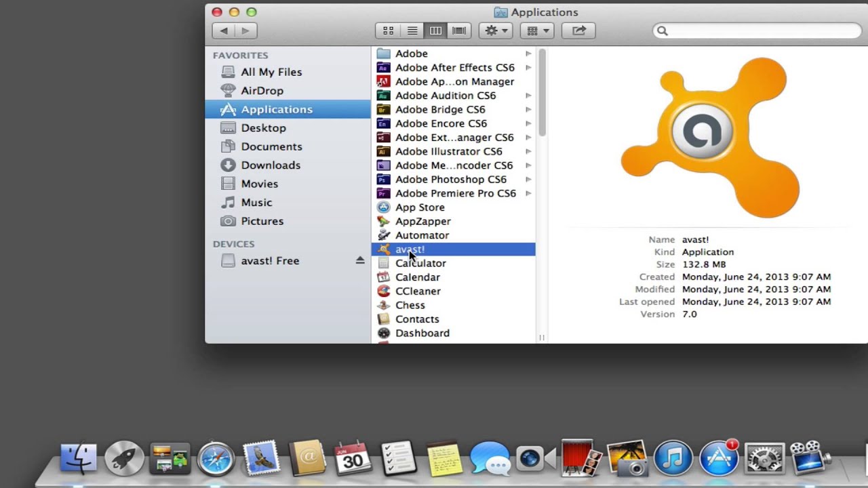Switch to column view
Screen dimensions: 868x488
pos(435,30)
